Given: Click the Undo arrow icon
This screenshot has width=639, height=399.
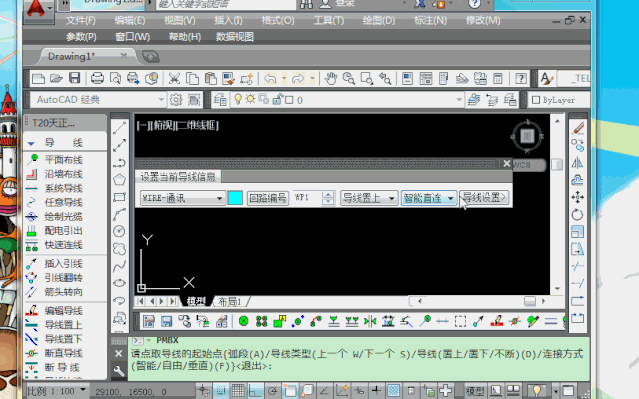Looking at the screenshot, I should [270, 78].
